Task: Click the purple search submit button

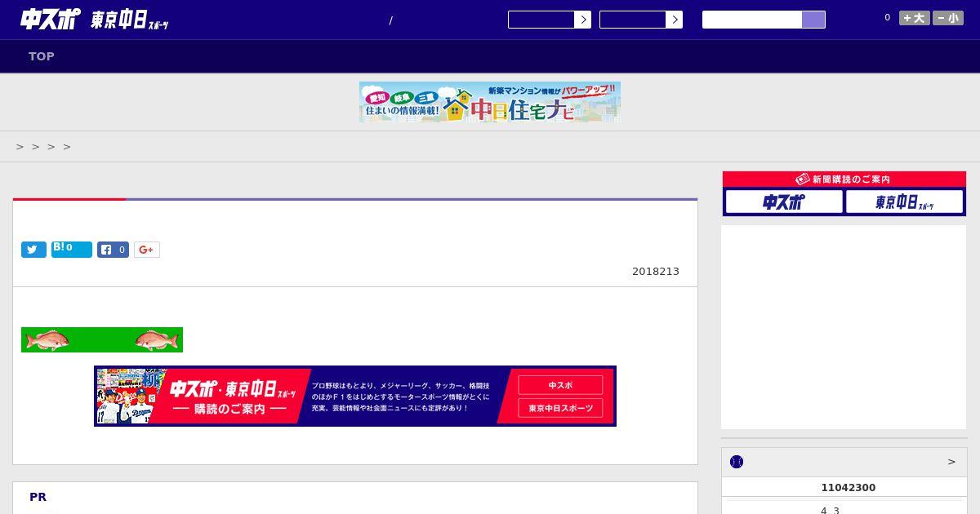Action: (813, 20)
